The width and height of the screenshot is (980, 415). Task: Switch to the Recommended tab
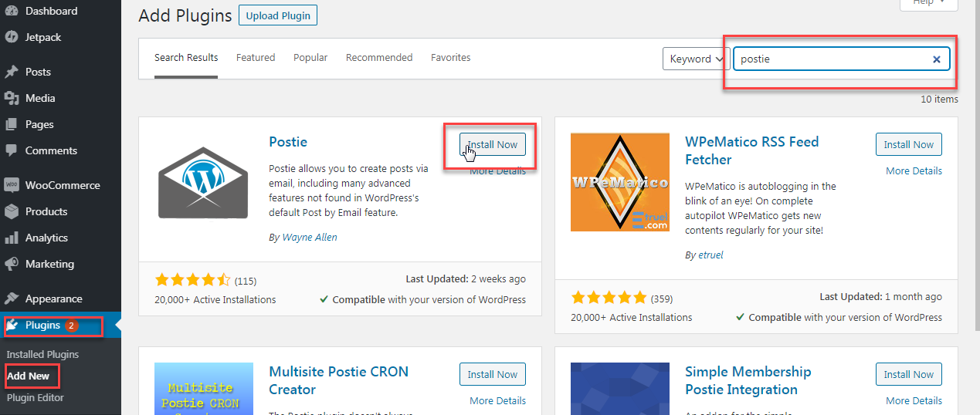tap(379, 58)
